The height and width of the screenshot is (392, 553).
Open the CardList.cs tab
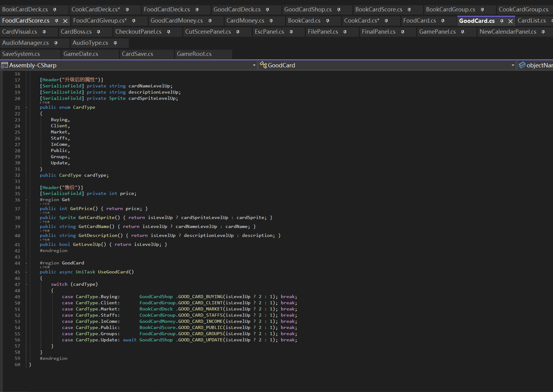tap(532, 21)
